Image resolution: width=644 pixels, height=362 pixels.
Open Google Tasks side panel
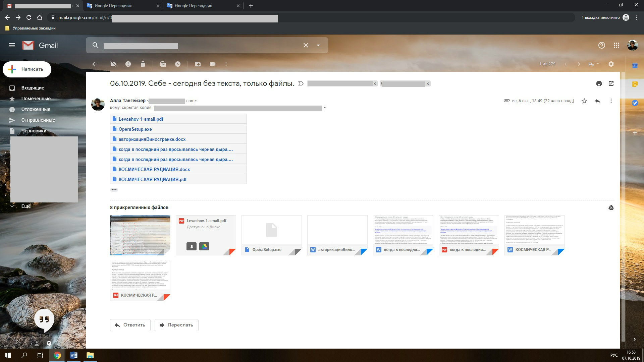[x=635, y=103]
